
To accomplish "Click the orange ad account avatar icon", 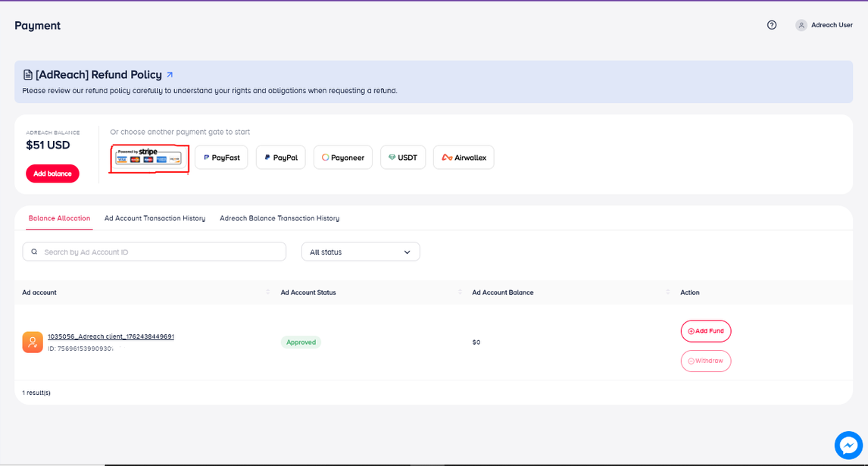I will point(33,342).
